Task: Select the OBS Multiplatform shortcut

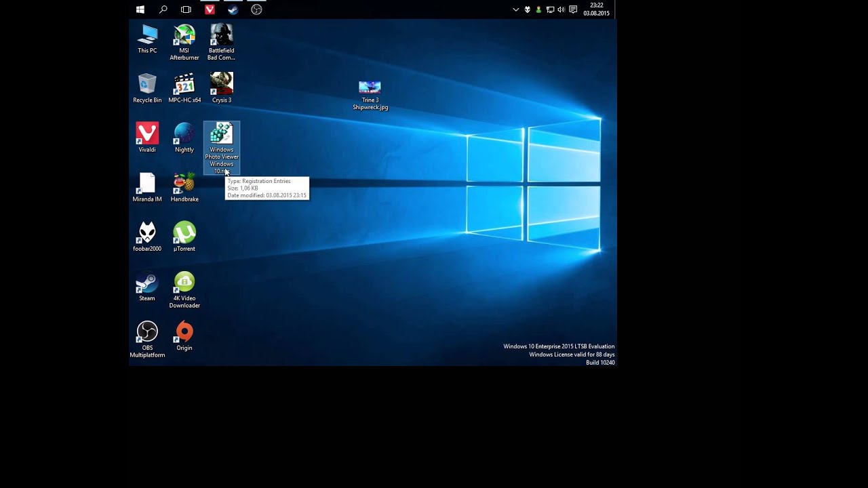Action: pyautogui.click(x=147, y=340)
